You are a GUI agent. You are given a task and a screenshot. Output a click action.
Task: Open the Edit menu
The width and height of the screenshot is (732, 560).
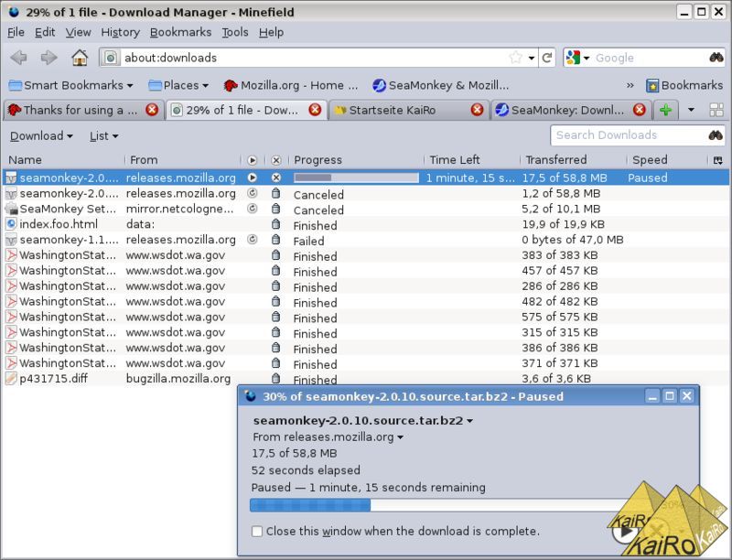pyautogui.click(x=45, y=32)
